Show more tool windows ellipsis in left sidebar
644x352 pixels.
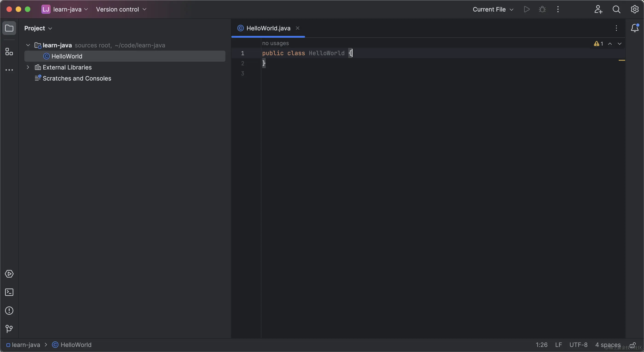(x=9, y=70)
